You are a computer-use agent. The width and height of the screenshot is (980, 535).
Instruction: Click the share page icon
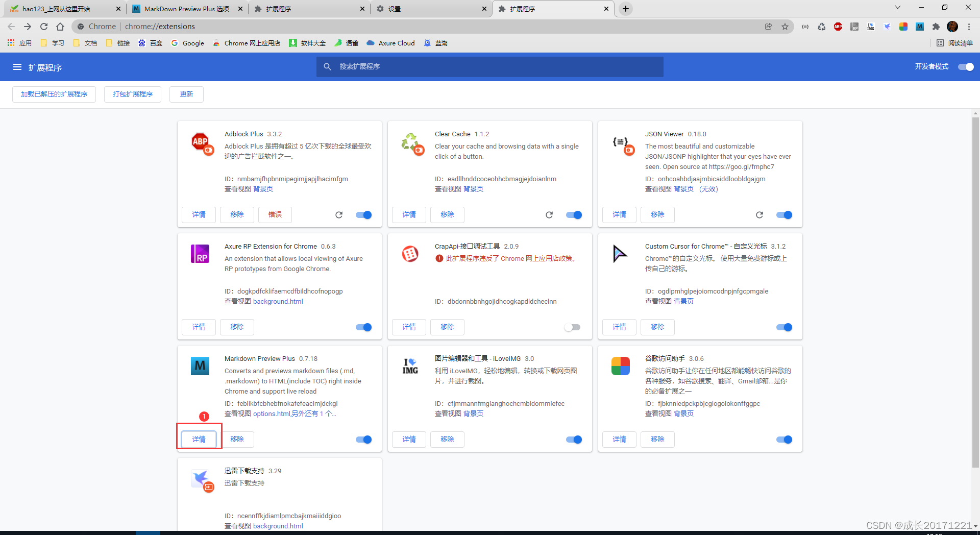tap(769, 27)
